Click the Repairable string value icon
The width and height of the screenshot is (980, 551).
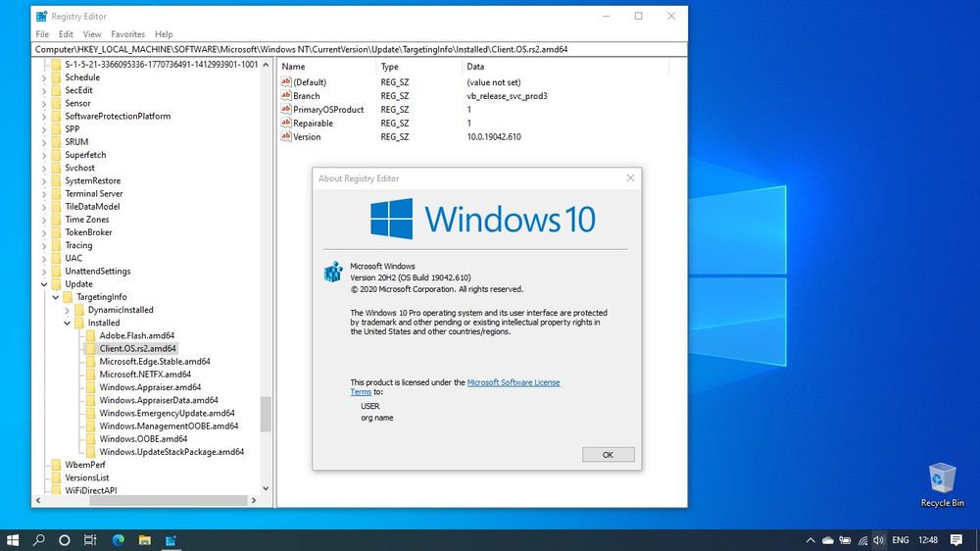(285, 124)
